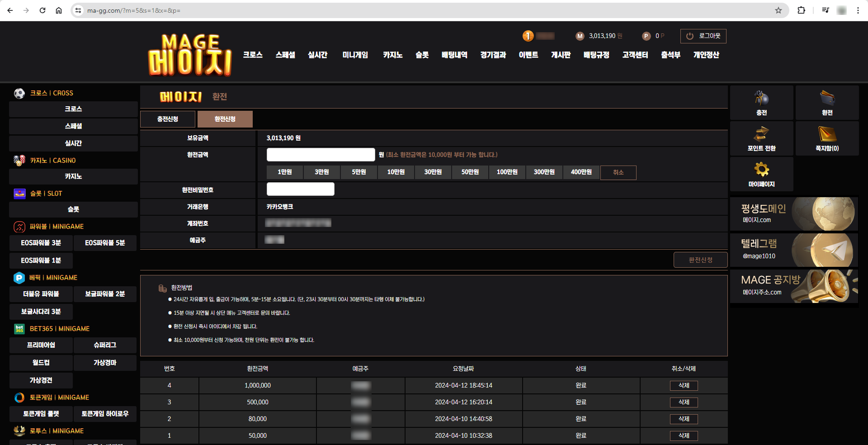Open site information icon in address bar
Screen dimensions: 868x445
point(78,10)
